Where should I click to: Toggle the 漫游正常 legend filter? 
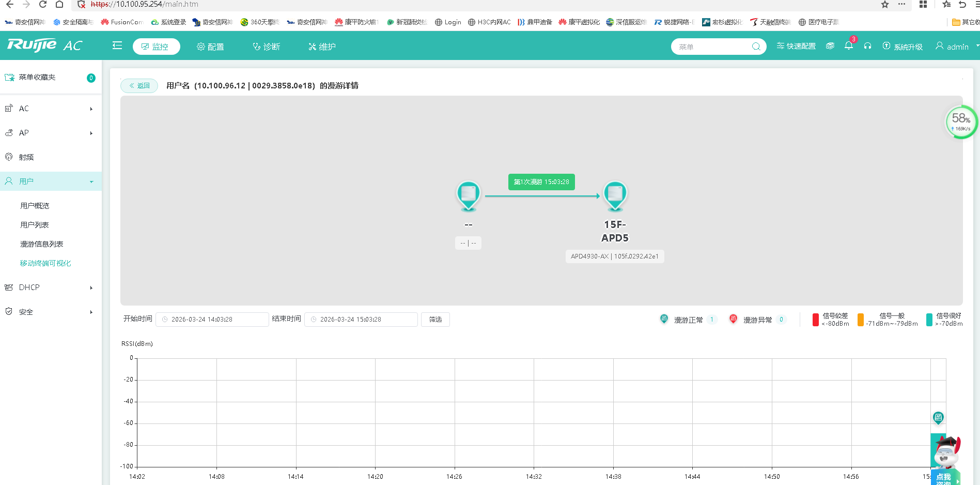(x=688, y=320)
